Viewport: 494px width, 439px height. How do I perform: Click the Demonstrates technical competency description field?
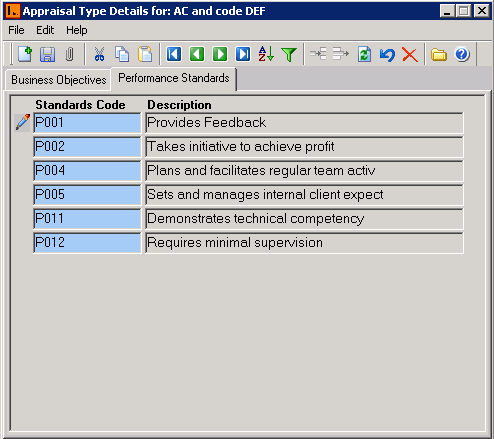pos(304,219)
